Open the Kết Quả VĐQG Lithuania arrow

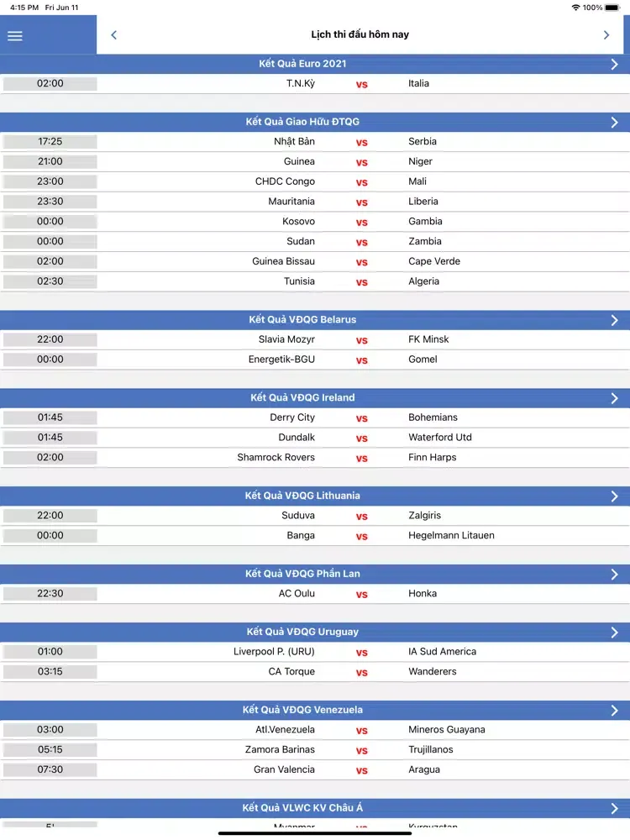click(614, 496)
